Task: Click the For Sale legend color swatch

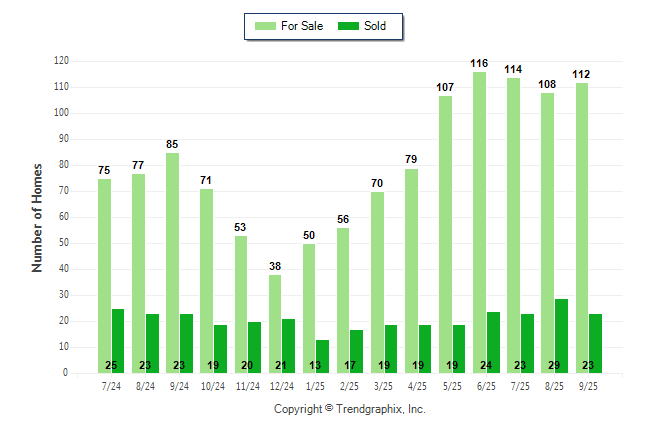Action: [x=266, y=26]
